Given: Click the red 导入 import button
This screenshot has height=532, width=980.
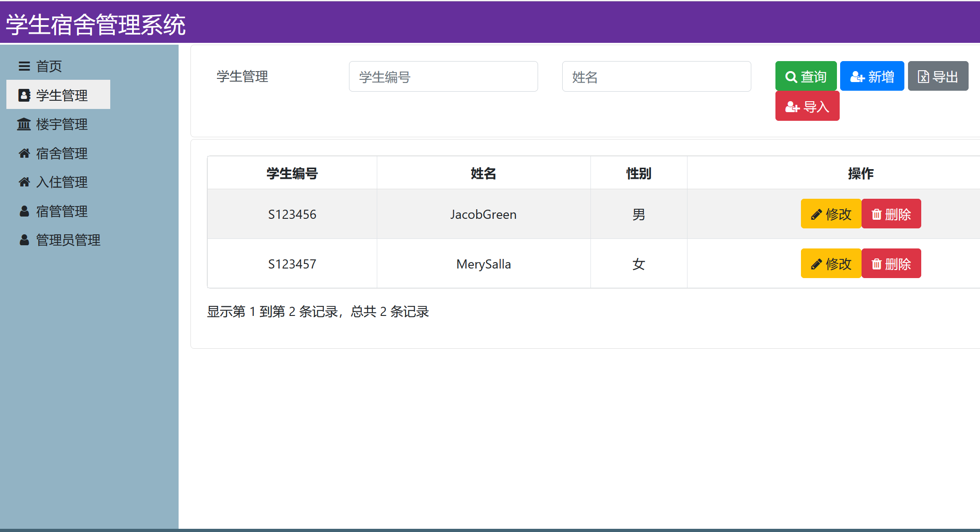Looking at the screenshot, I should [807, 106].
